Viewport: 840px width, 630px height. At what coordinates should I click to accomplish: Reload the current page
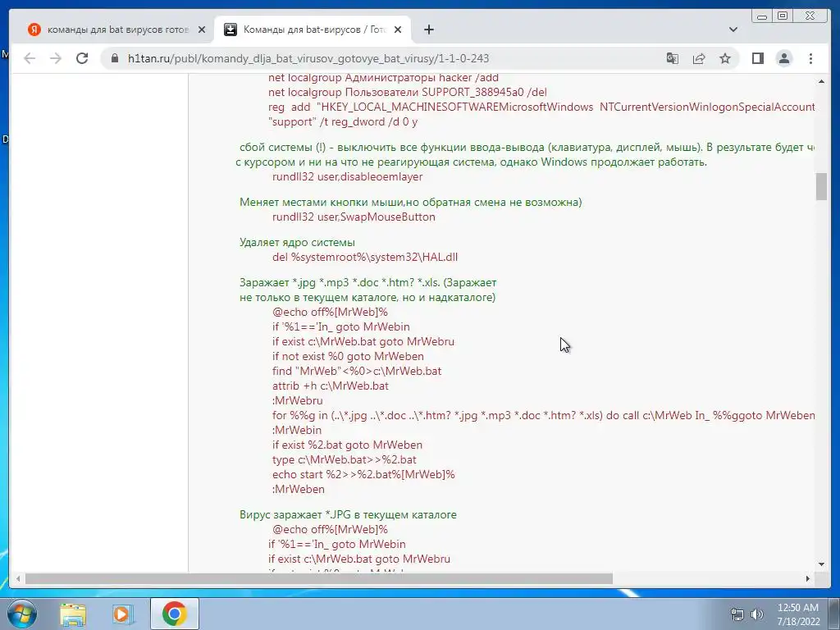pos(82,58)
